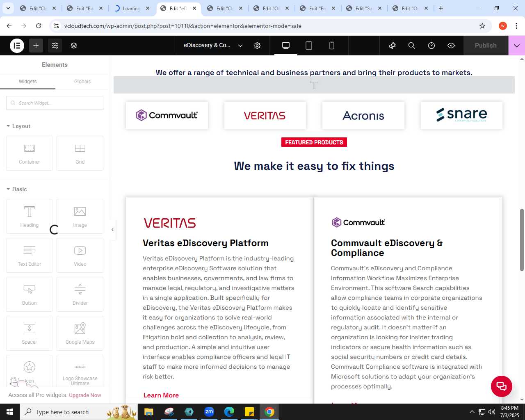Click the Snare partner logo card

(461, 115)
